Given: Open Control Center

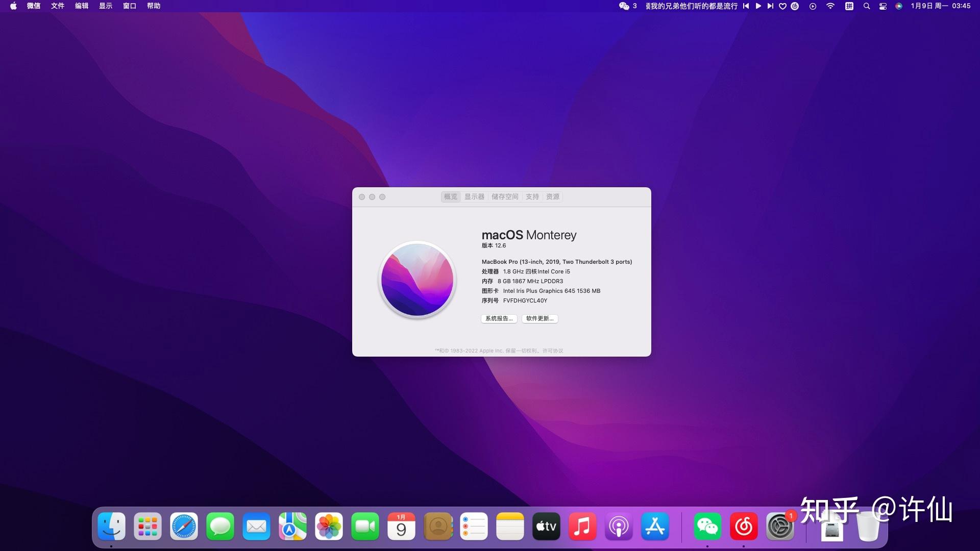Looking at the screenshot, I should click(883, 6).
